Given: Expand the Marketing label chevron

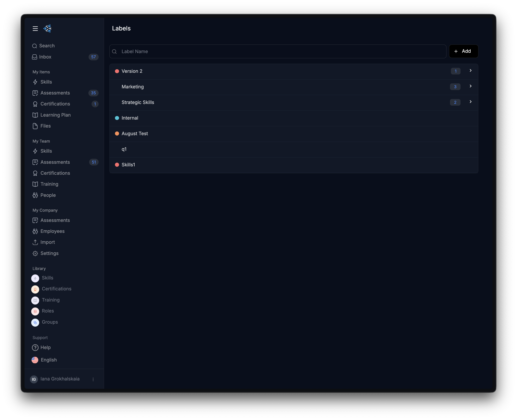Looking at the screenshot, I should tap(470, 86).
